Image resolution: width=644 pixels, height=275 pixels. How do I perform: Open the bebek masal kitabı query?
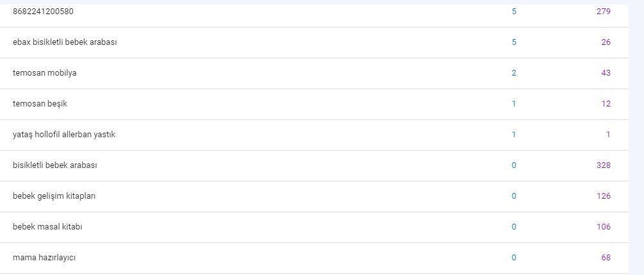47,227
